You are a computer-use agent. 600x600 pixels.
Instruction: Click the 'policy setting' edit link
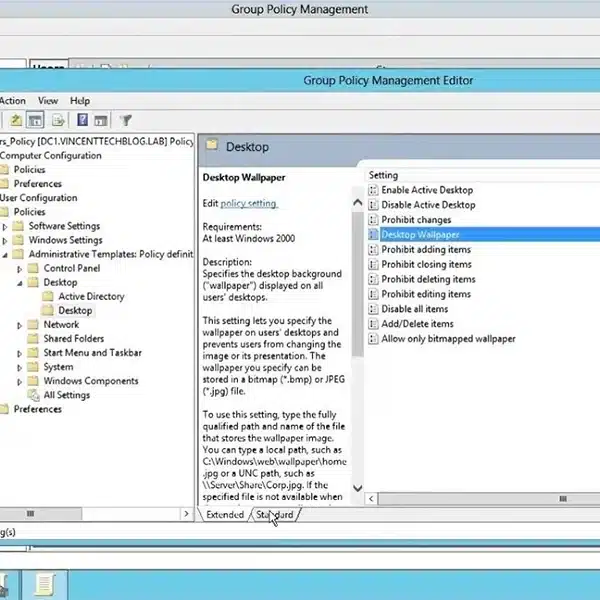tap(248, 204)
